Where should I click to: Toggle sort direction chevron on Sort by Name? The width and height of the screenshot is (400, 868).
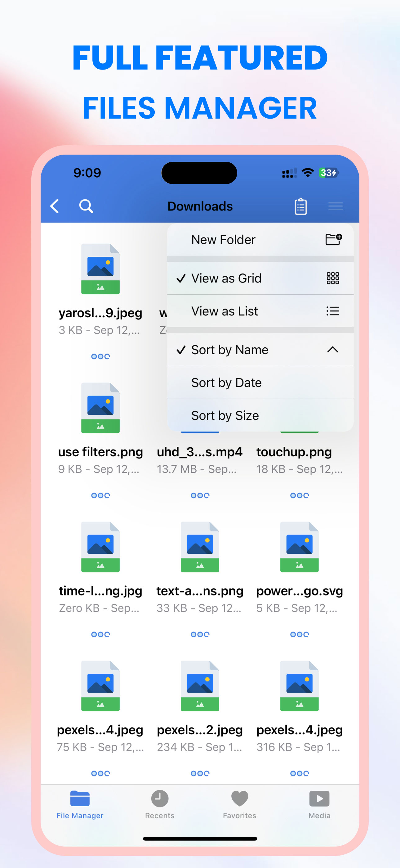point(332,350)
